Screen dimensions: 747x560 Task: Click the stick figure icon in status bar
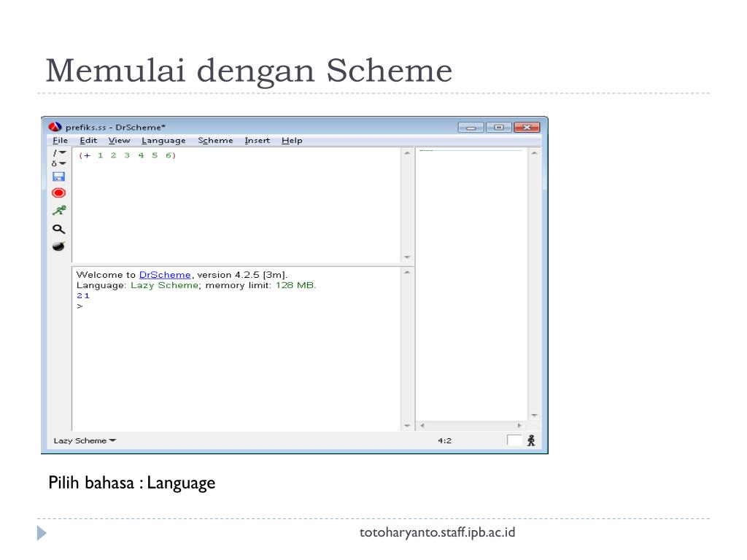click(x=531, y=440)
